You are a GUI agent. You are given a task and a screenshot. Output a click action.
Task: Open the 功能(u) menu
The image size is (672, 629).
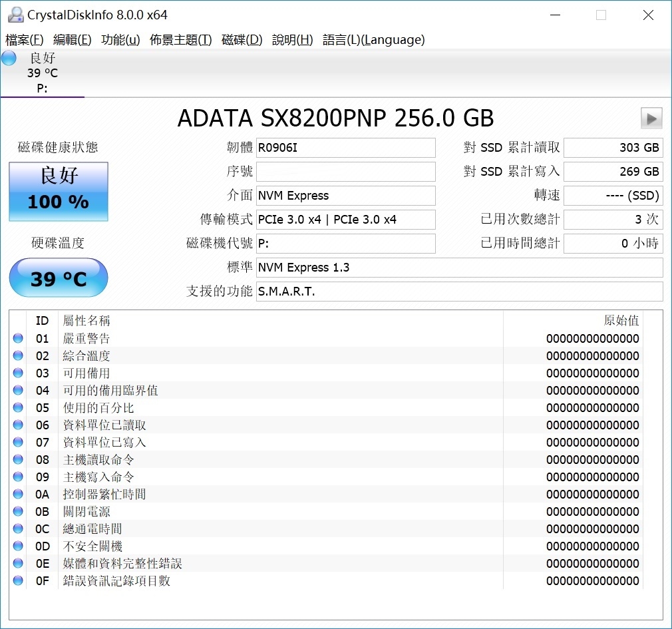(121, 40)
